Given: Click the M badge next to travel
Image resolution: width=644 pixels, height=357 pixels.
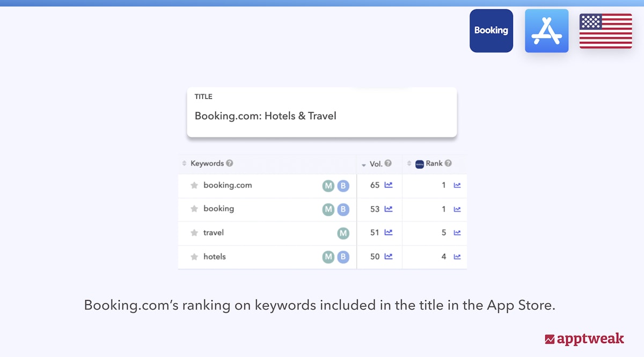Looking at the screenshot, I should 344,232.
